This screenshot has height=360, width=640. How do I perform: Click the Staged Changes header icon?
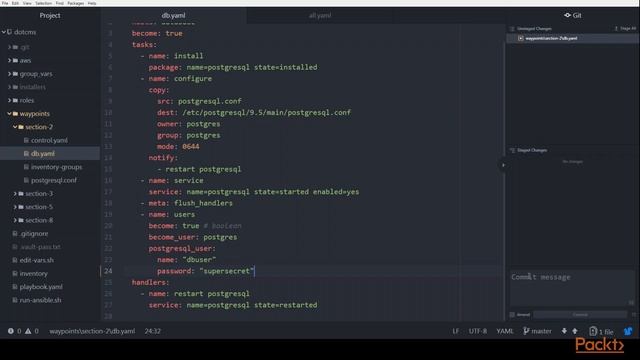pos(512,150)
